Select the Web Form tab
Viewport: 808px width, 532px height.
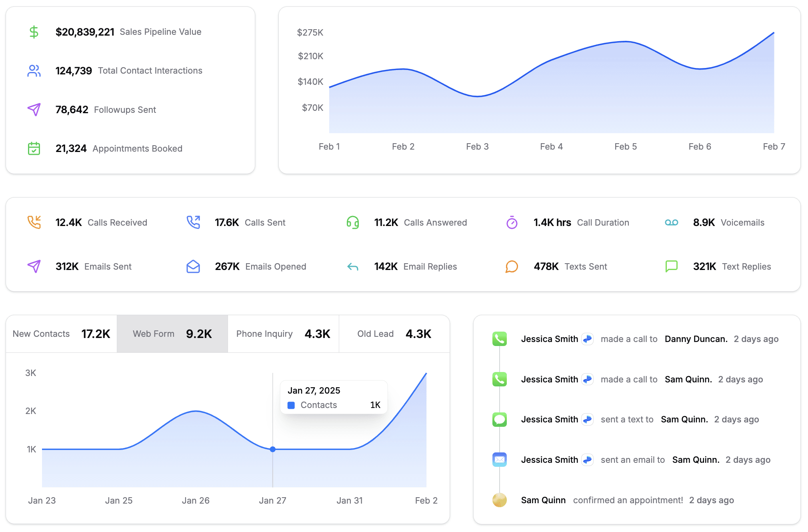(x=172, y=334)
